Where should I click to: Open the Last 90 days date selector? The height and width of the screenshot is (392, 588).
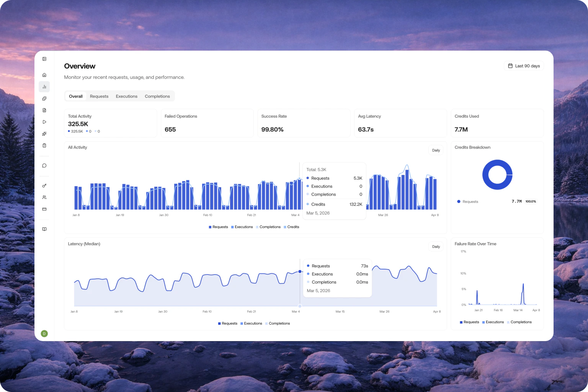click(524, 65)
